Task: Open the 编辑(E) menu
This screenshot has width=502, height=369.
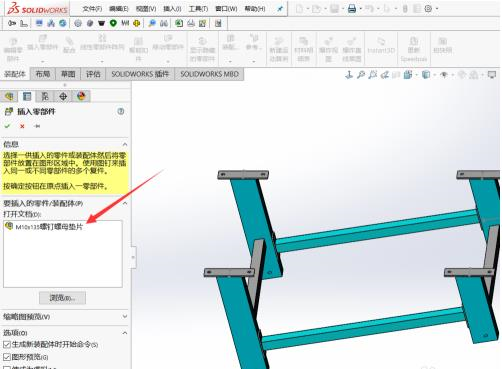Action: pos(119,9)
